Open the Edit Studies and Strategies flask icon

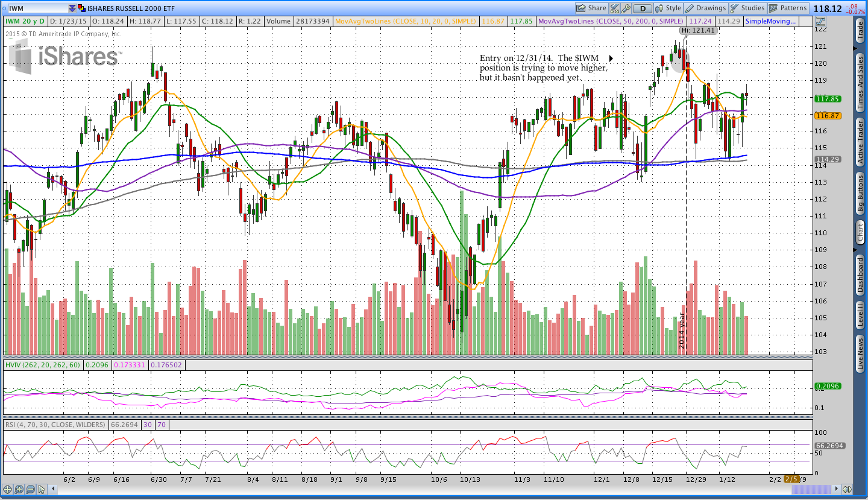tap(615, 8)
